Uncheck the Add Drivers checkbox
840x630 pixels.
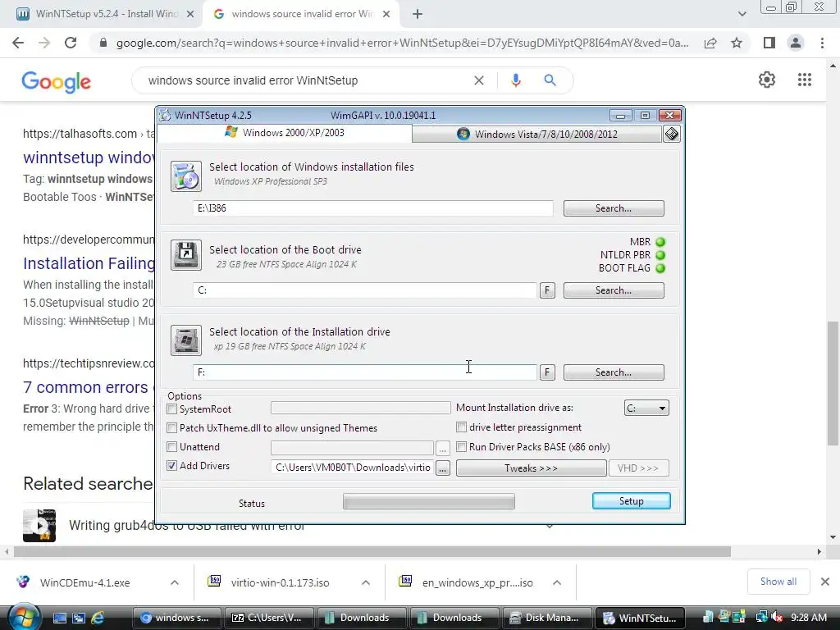pos(172,466)
